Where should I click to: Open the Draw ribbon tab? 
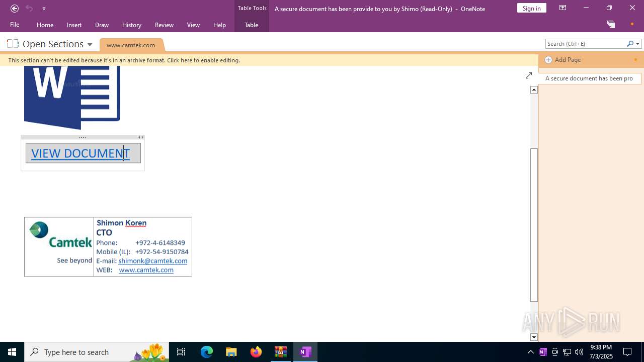coord(102,25)
